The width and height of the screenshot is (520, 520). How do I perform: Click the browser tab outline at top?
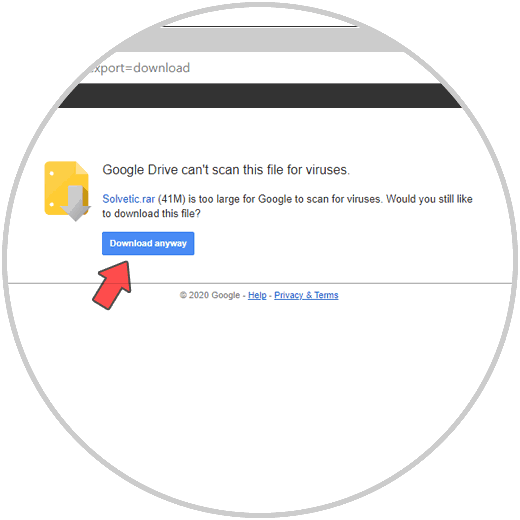point(260,26)
